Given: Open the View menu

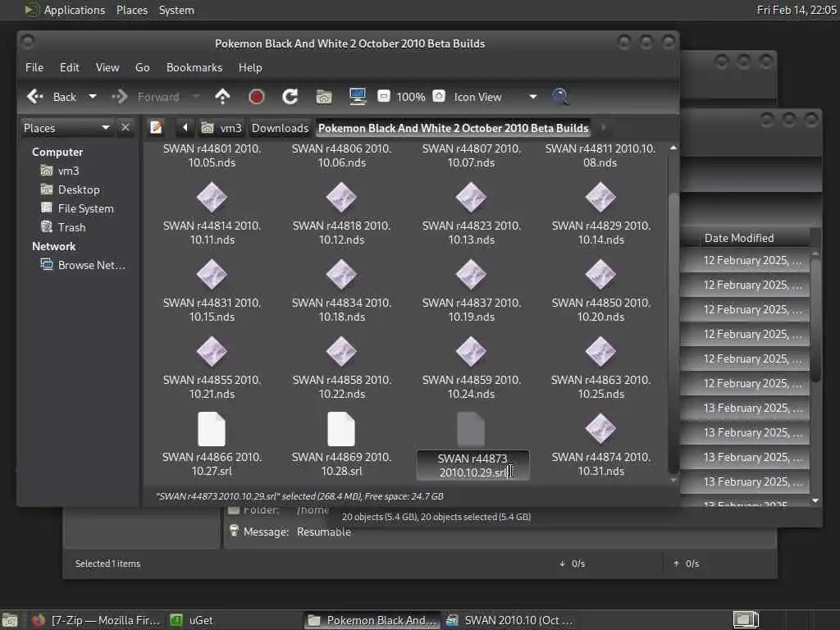Looking at the screenshot, I should (x=107, y=67).
